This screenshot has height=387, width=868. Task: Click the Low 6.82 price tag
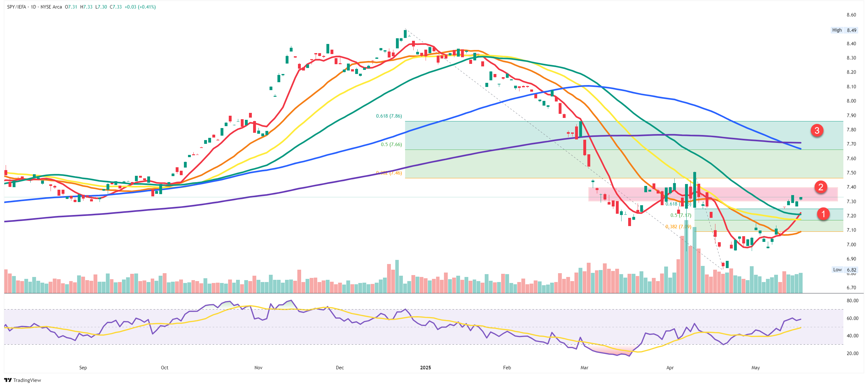844,269
